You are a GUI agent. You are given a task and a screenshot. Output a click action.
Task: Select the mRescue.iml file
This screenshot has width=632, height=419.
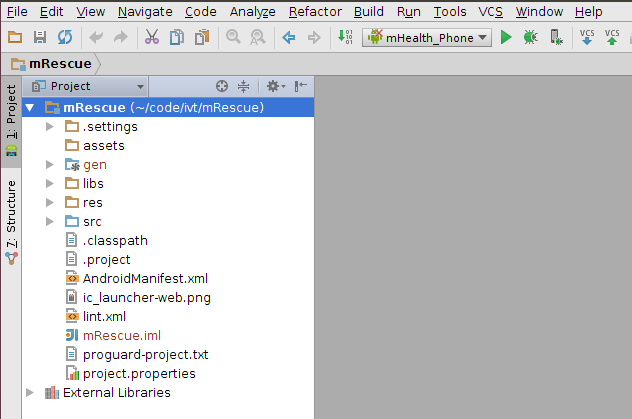(x=122, y=335)
